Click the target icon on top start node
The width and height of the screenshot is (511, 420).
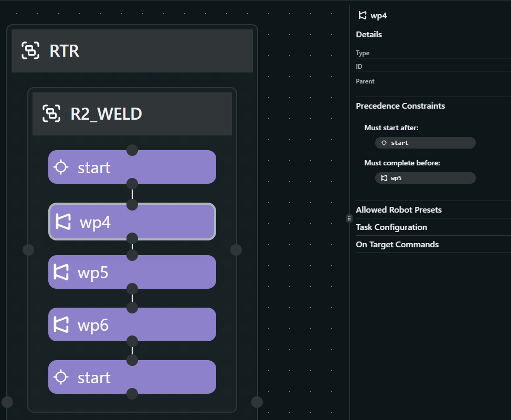(61, 167)
